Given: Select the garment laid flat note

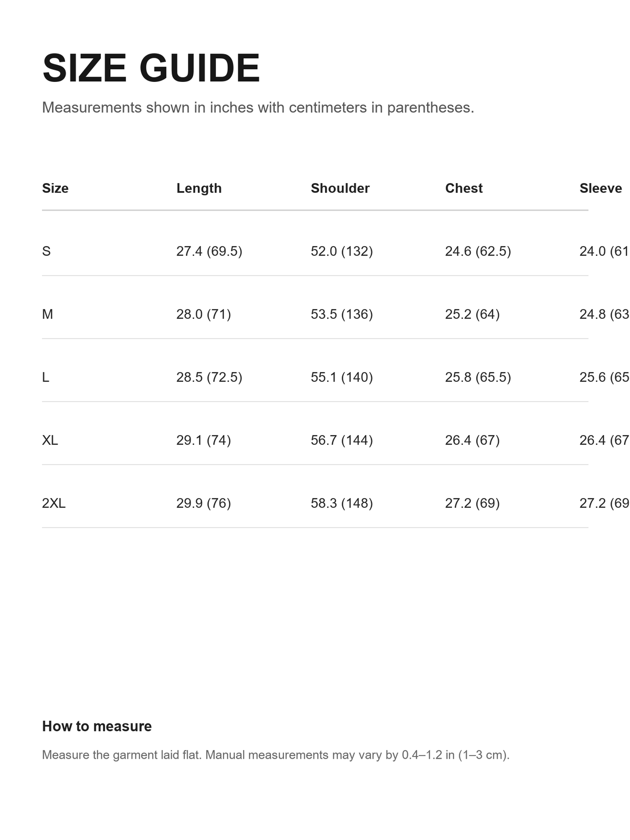Looking at the screenshot, I should coord(276,755).
